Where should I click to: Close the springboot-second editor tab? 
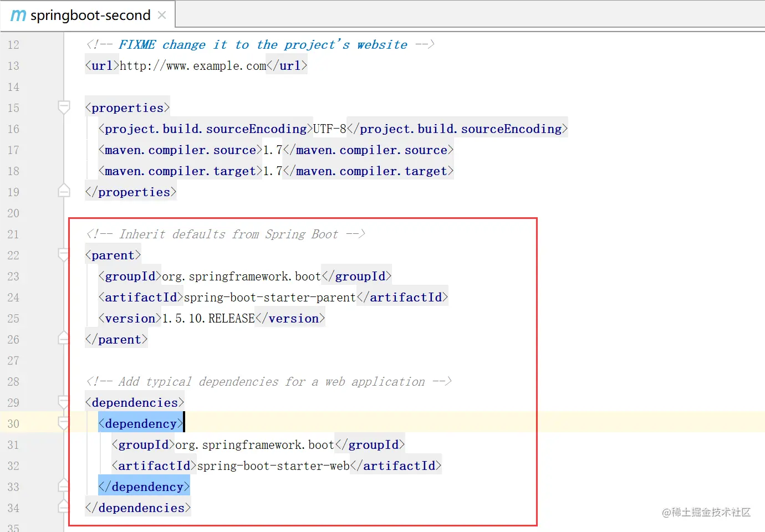162,15
